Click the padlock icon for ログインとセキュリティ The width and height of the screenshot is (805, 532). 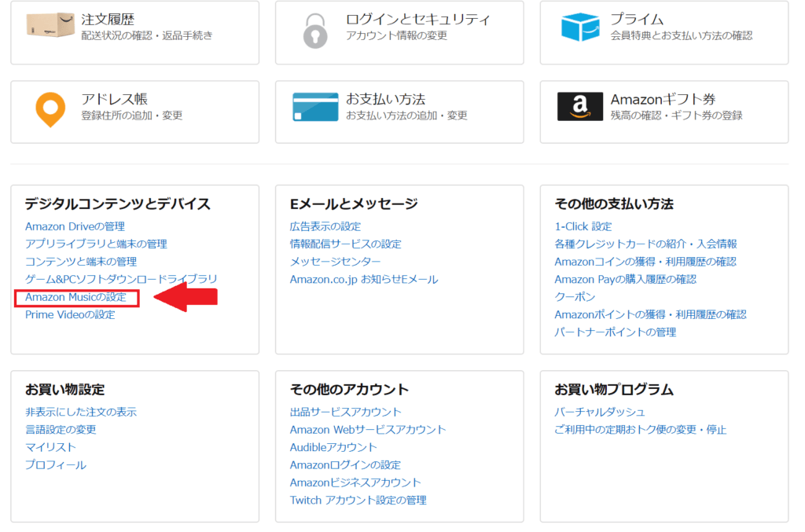315,31
